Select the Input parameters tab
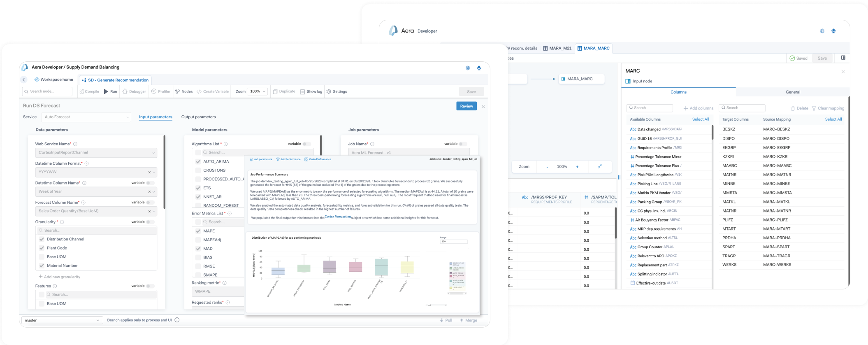868x345 pixels. click(155, 117)
